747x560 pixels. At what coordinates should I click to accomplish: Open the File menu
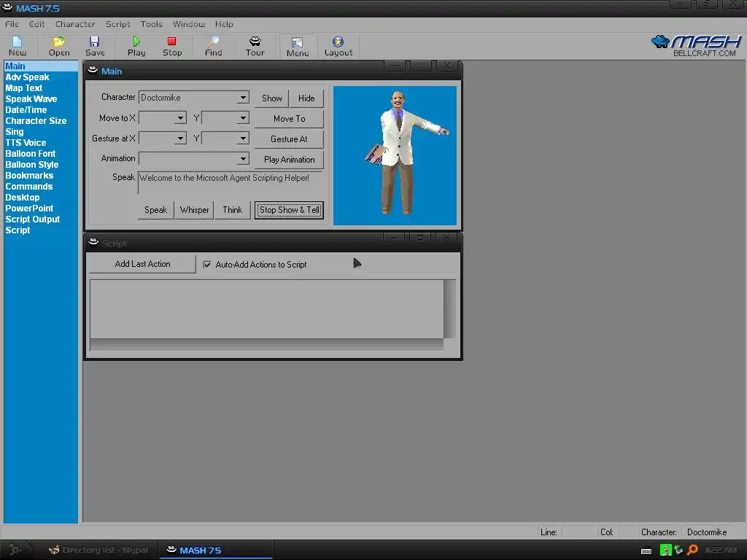(12, 24)
